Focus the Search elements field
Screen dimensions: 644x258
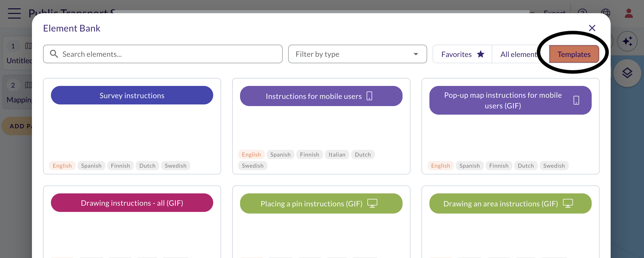(163, 54)
